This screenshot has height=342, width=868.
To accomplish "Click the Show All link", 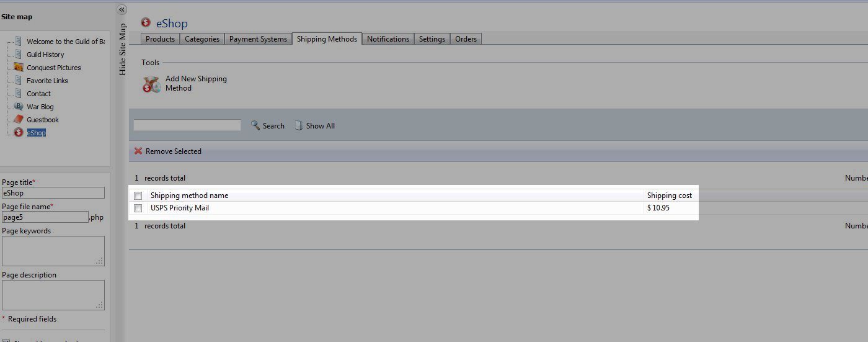I will point(321,125).
